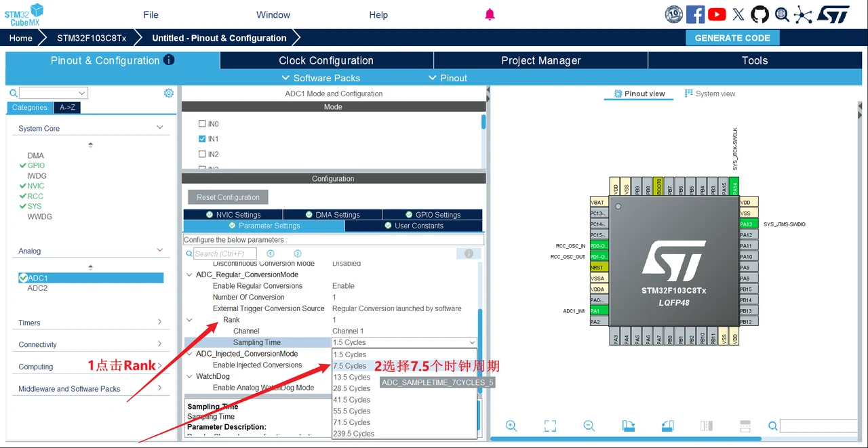Open the YouTube icon link
The width and height of the screenshot is (868, 448).
[x=717, y=14]
